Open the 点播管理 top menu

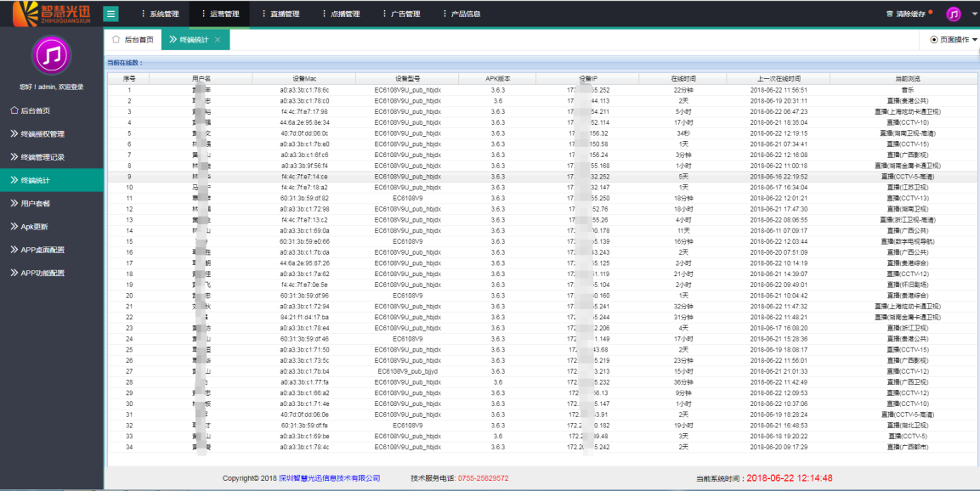click(x=341, y=14)
